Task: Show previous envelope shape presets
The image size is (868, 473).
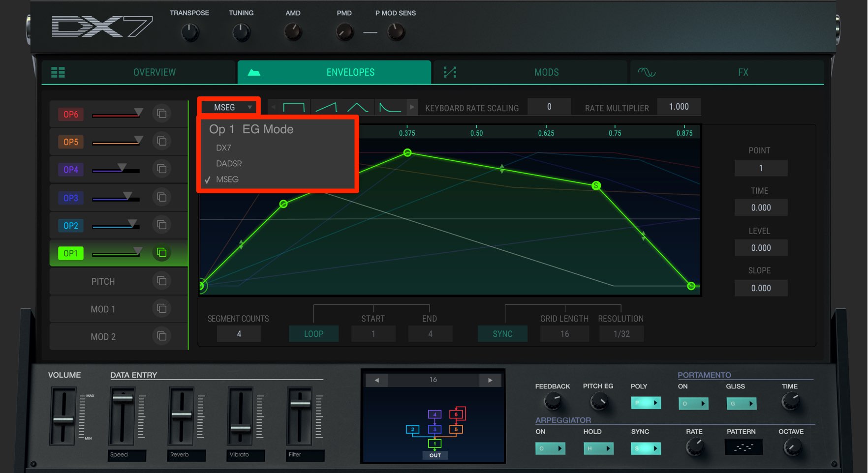Action: [x=274, y=107]
